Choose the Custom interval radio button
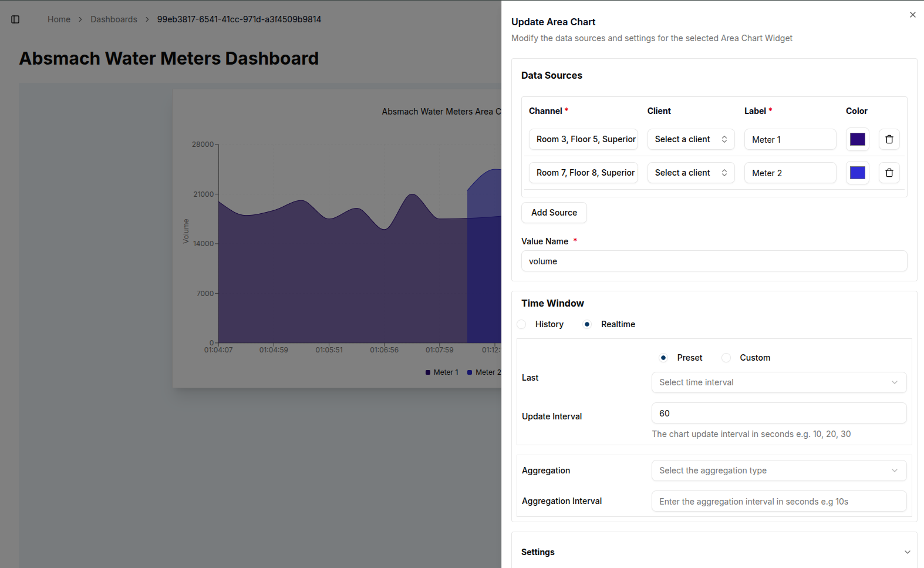This screenshot has height=568, width=924. 726,358
